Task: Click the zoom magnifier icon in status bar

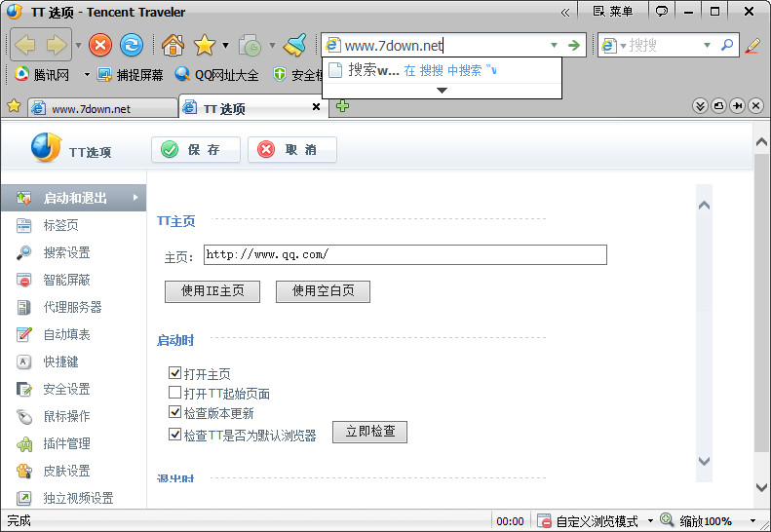Action: (667, 519)
